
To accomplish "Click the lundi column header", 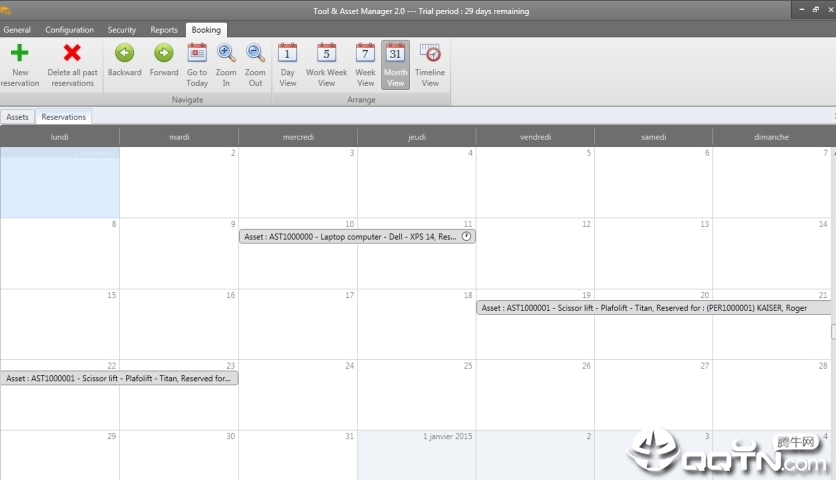I will tap(60, 137).
